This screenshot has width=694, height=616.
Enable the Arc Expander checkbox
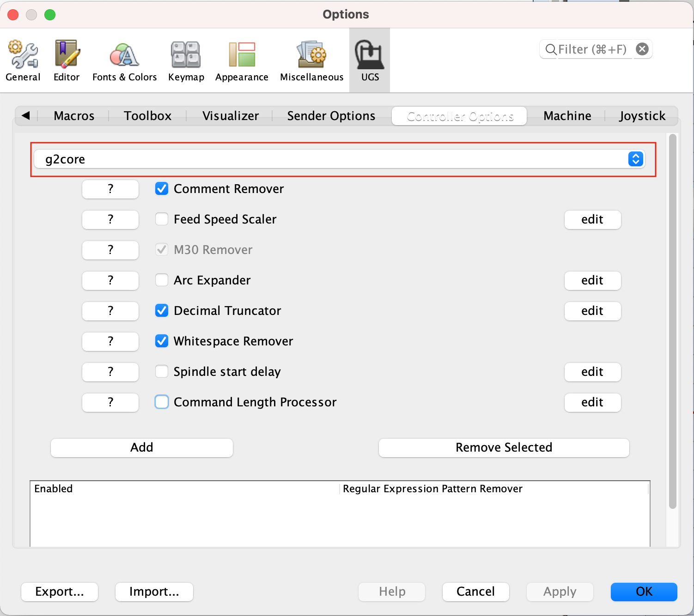[x=162, y=280]
